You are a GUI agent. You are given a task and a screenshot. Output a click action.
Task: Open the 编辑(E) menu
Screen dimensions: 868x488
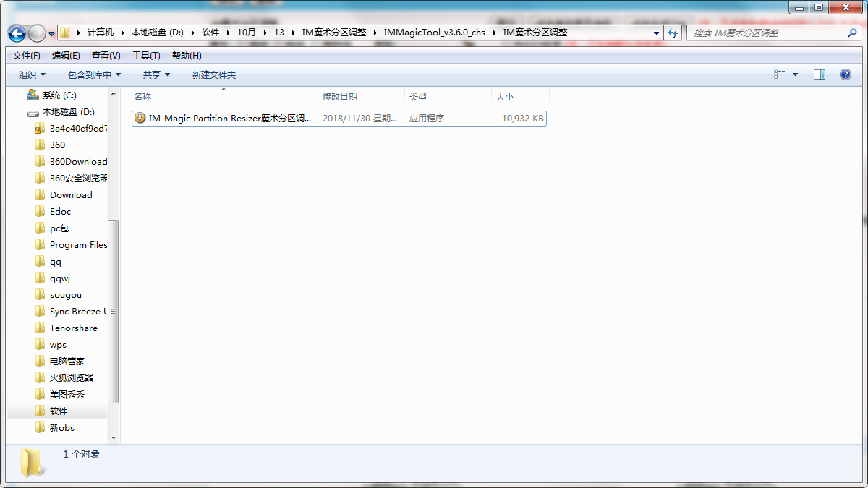pos(66,56)
